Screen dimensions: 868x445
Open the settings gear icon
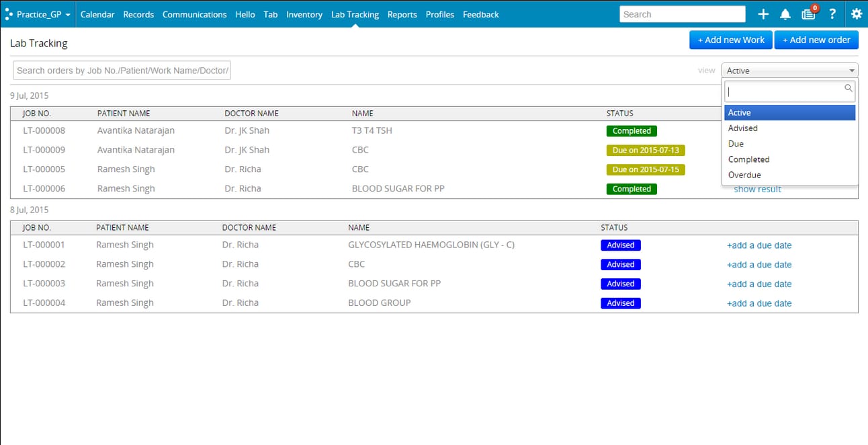click(x=856, y=14)
